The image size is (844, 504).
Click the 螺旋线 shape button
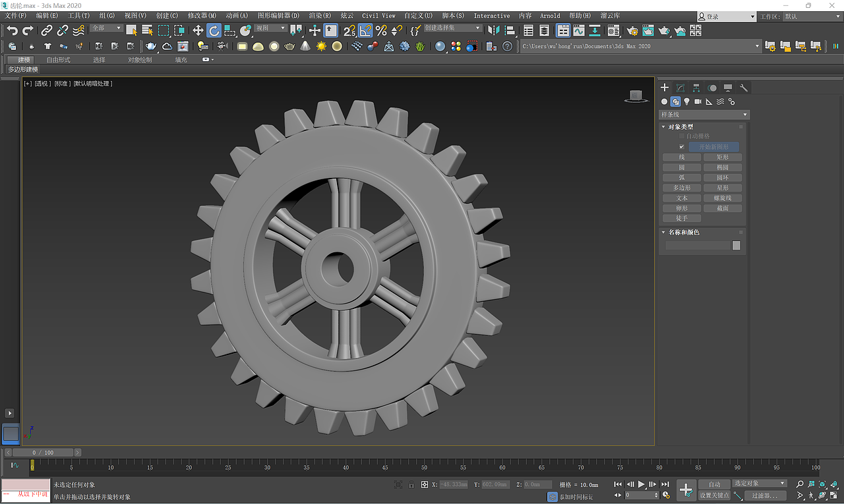723,198
